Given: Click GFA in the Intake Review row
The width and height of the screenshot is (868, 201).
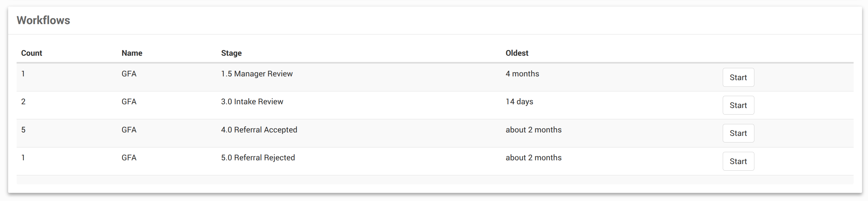Looking at the screenshot, I should coord(129,102).
